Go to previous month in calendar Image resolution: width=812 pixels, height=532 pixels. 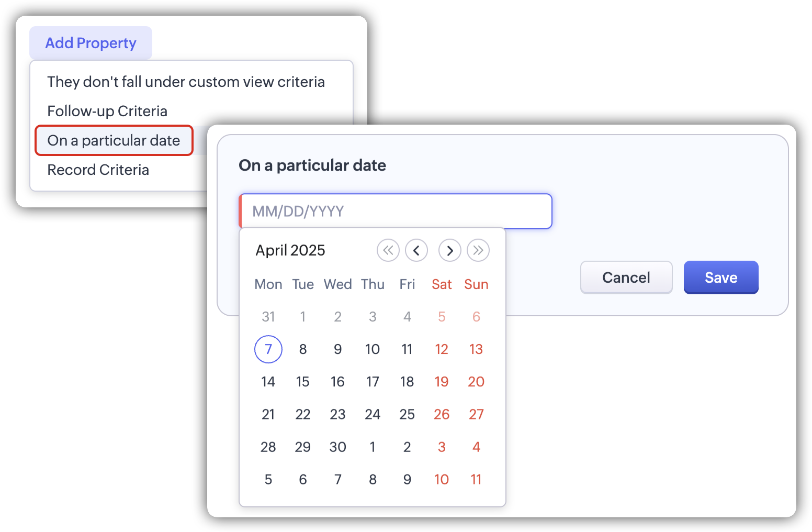tap(416, 250)
